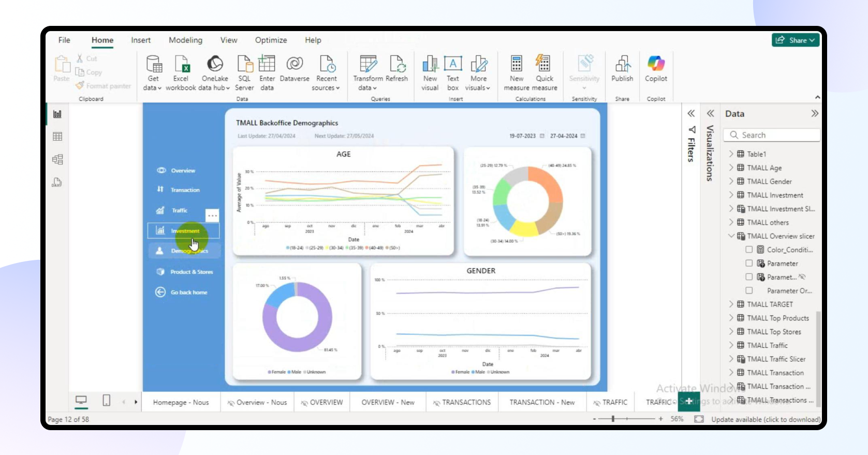Open the Help tab
Image resolution: width=868 pixels, height=455 pixels.
[313, 40]
